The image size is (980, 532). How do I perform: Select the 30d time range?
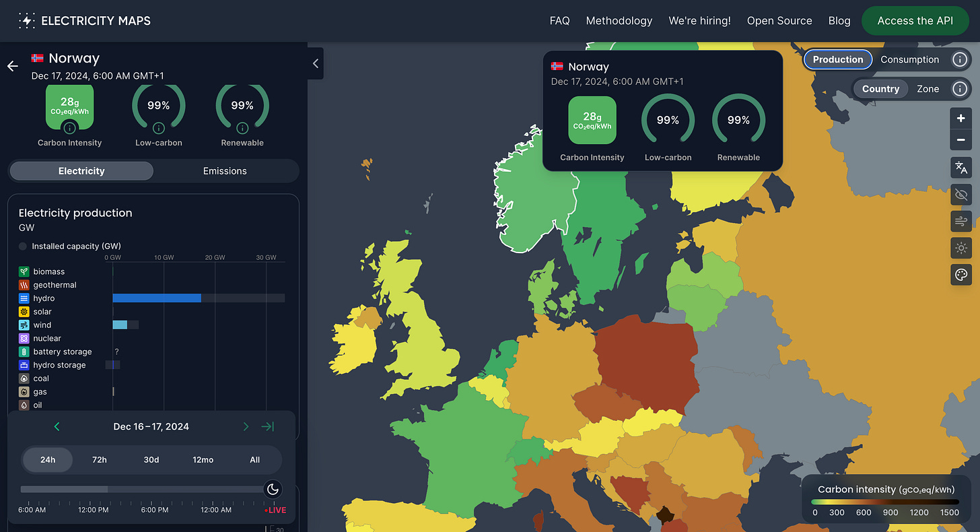point(151,460)
